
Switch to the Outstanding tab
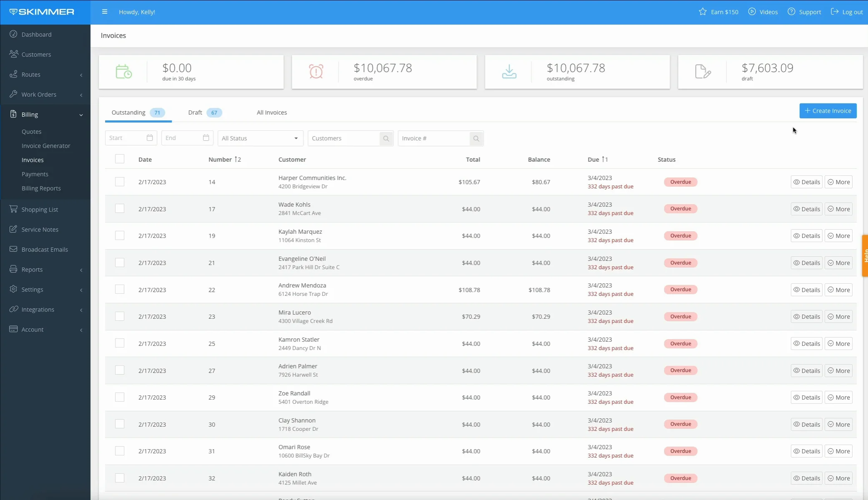click(x=138, y=112)
